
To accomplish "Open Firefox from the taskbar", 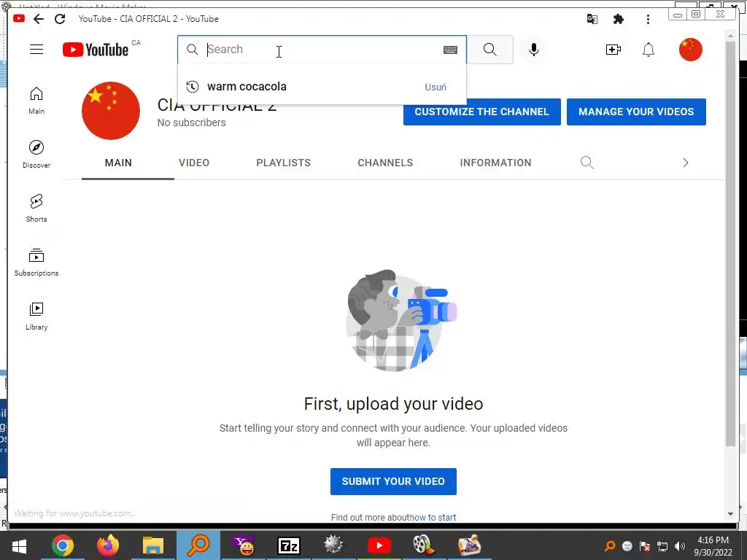I will click(108, 545).
